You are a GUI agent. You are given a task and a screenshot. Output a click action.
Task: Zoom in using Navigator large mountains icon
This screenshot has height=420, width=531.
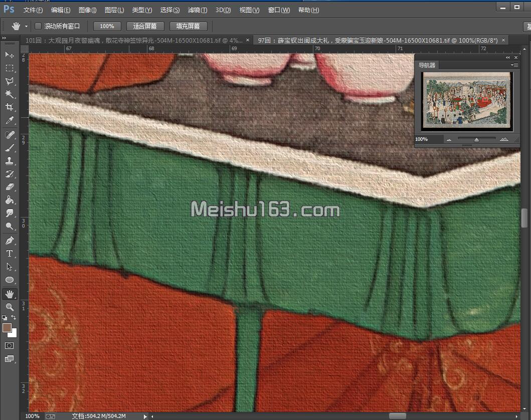pos(504,139)
